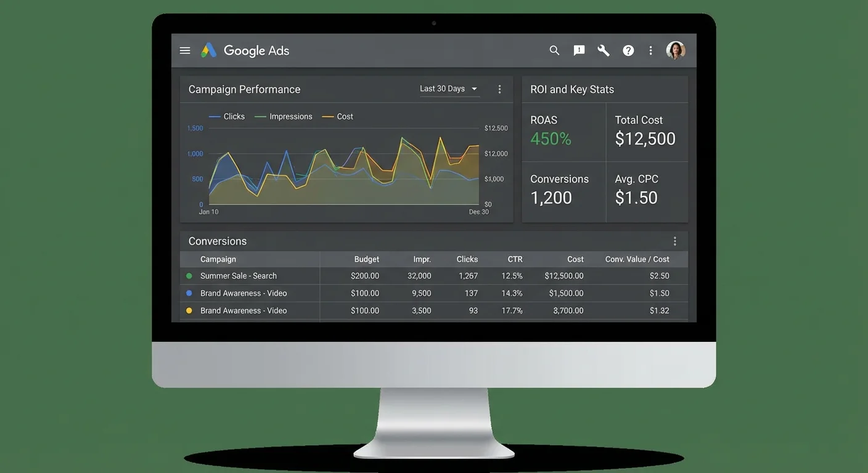Click the 8,700.00 cost cell
The width and height of the screenshot is (868, 473).
click(x=568, y=310)
